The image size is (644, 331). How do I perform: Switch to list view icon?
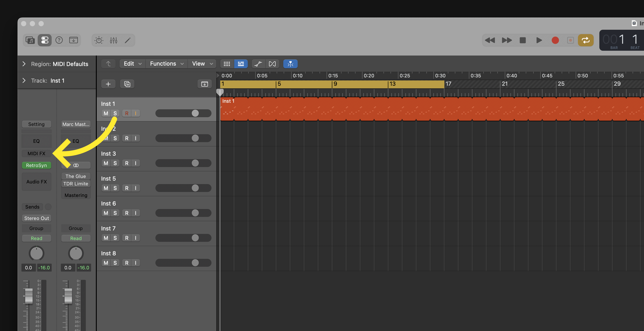point(241,64)
